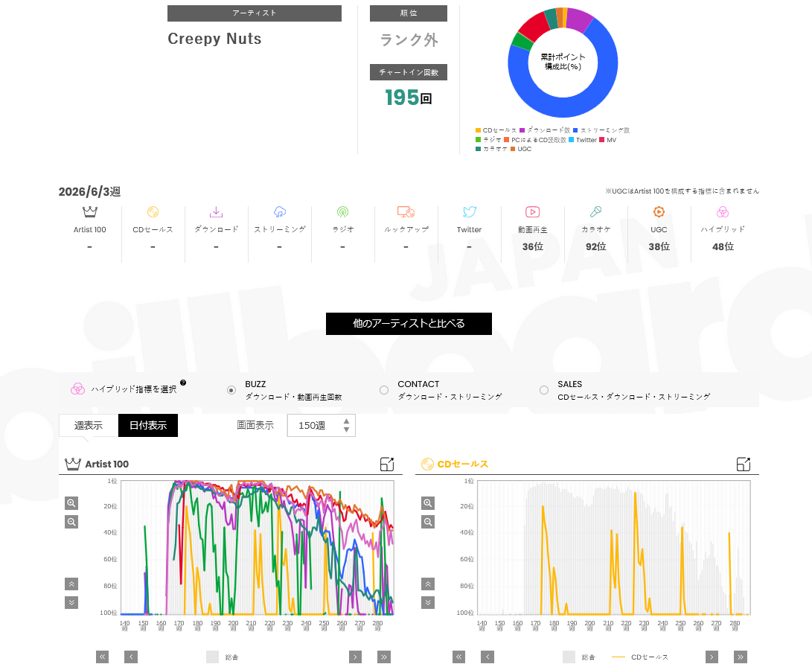Shift the Artist 100 chart down with the double-chevron

point(71,602)
